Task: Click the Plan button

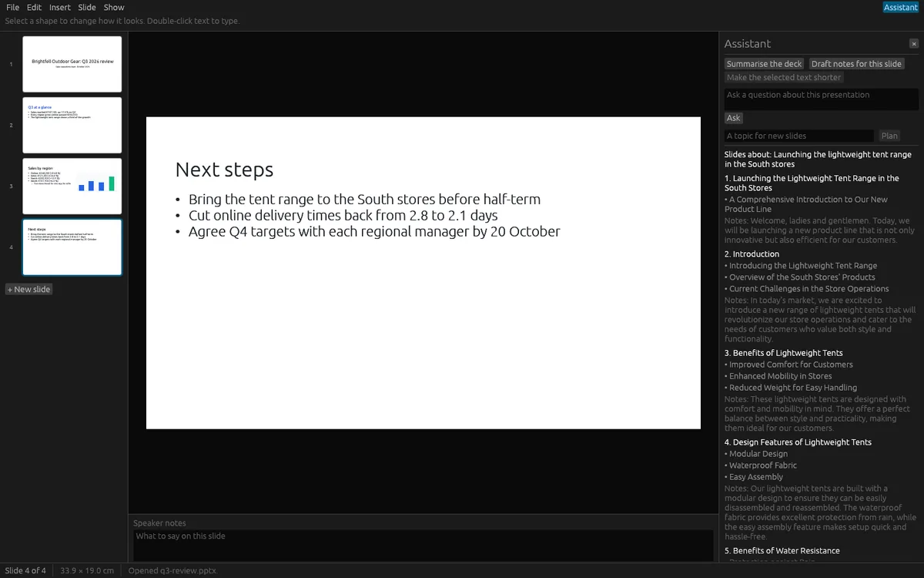Action: click(889, 136)
